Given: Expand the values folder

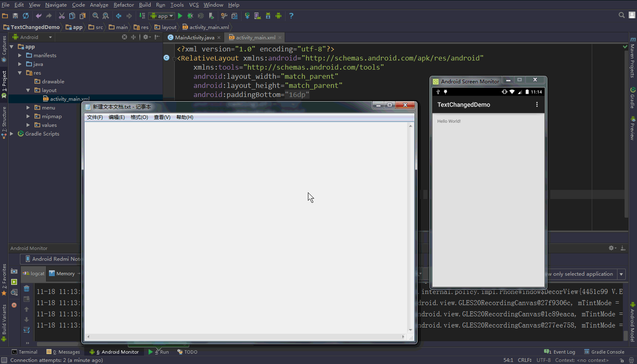Looking at the screenshot, I should point(28,125).
